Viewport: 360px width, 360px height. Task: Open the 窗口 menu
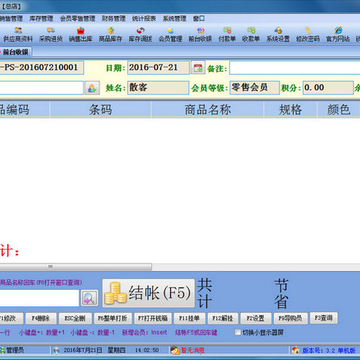click(x=199, y=19)
